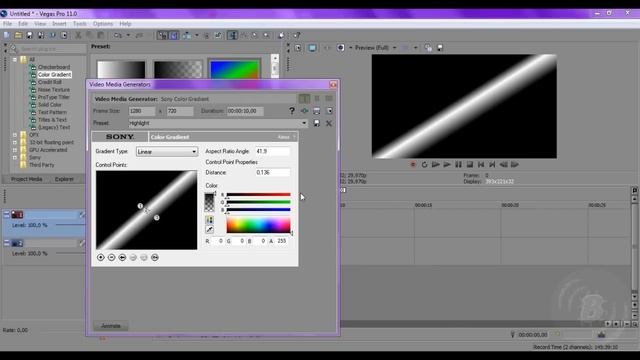
Task: Select Solid Color in generator list
Action: [49, 104]
